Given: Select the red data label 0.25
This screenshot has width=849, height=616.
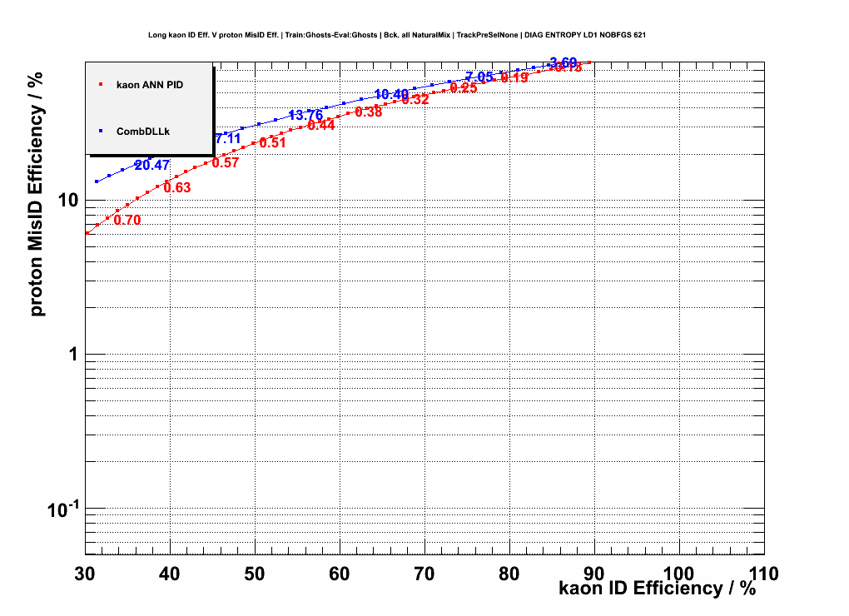Looking at the screenshot, I should (464, 88).
